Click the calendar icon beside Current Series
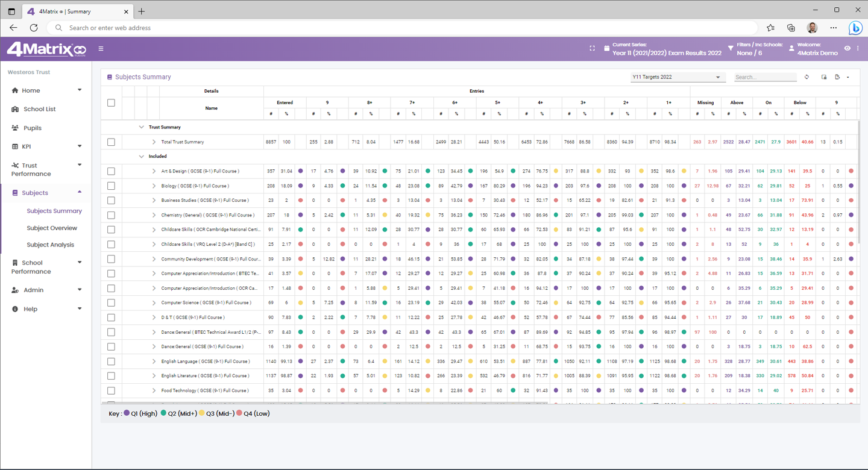The image size is (868, 470). click(x=606, y=49)
